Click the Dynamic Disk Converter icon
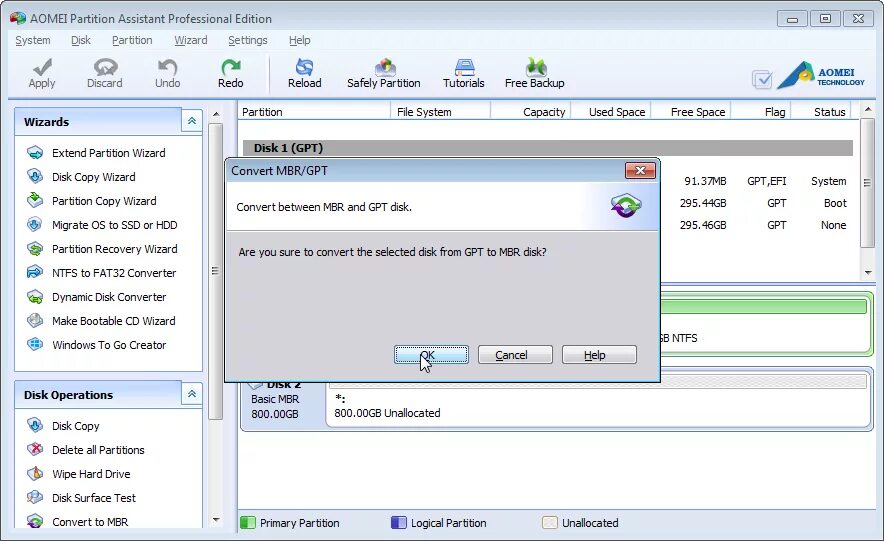This screenshot has width=884, height=541. click(35, 296)
